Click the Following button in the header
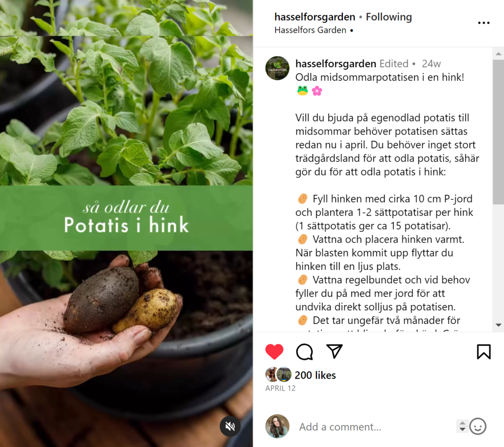Screen dimensions: 504x447 [389, 17]
